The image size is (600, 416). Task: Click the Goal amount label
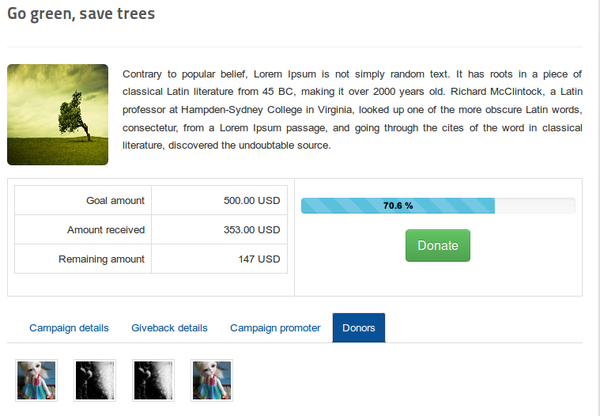coord(115,201)
